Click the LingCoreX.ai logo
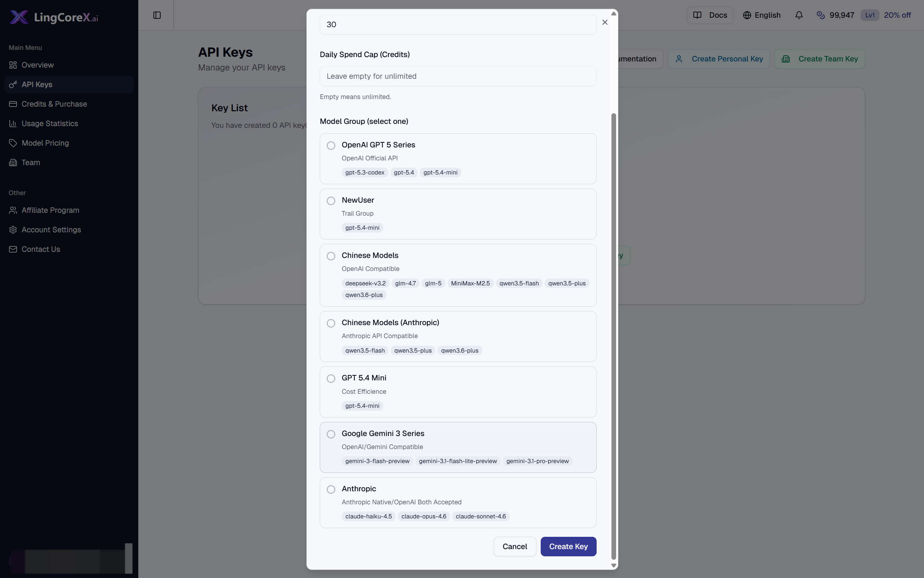924x578 pixels. (54, 17)
